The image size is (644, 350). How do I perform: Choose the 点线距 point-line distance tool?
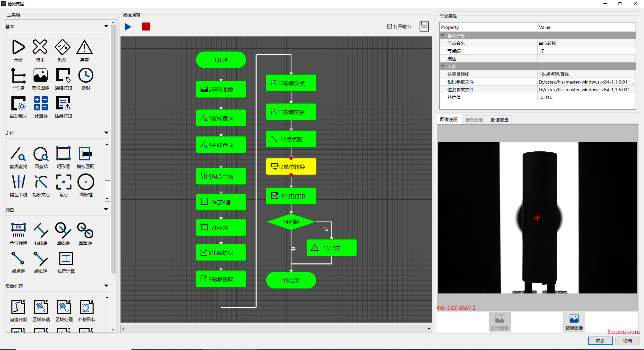click(41, 258)
